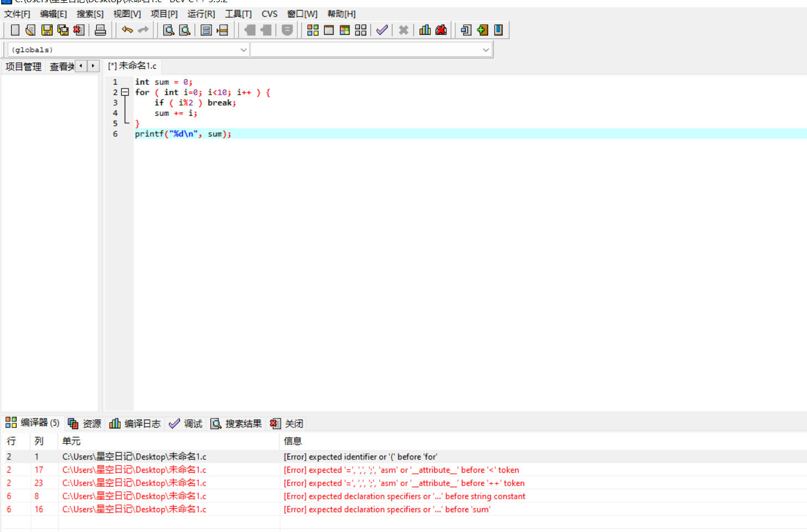Switch to the 调试 bottom tab
This screenshot has height=532, width=807.
click(186, 423)
